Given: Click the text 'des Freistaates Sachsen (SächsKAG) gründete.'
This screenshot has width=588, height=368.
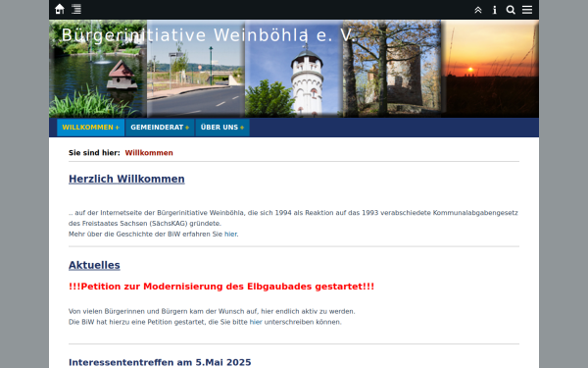Looking at the screenshot, I should pos(145,224).
